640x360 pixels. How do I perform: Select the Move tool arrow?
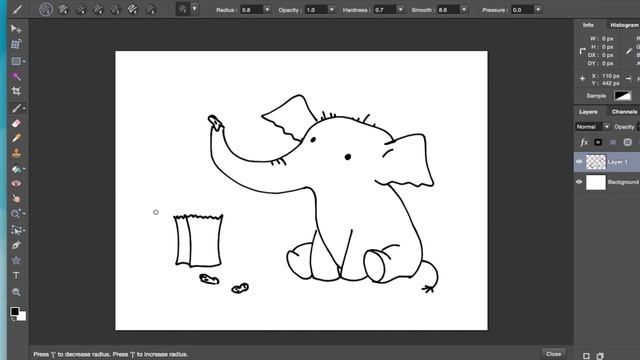pyautogui.click(x=16, y=29)
